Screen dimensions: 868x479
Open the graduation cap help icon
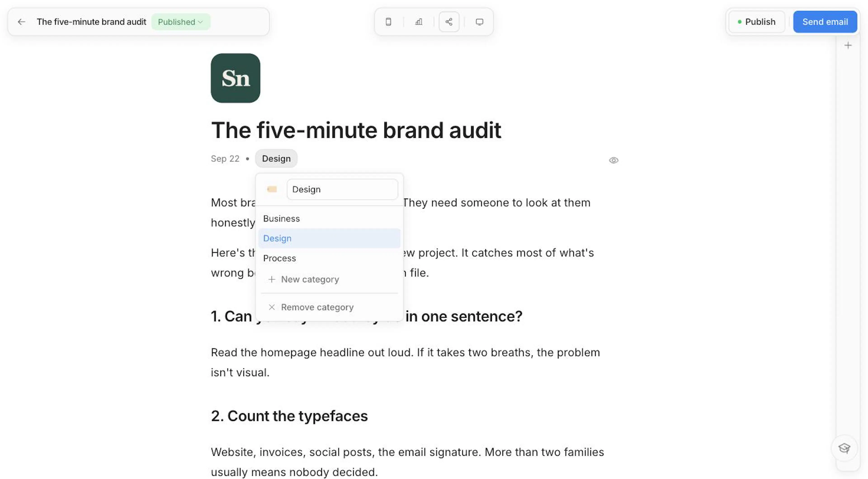click(x=844, y=448)
